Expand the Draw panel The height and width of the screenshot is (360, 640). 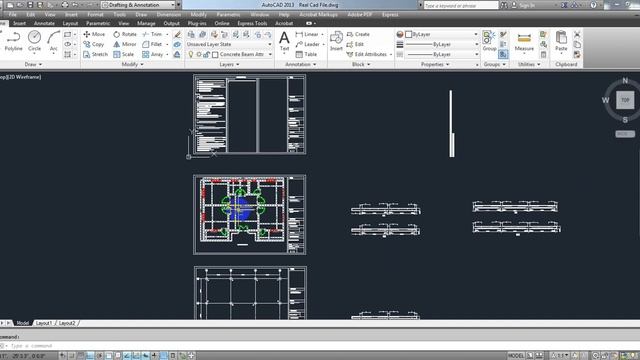pos(33,64)
